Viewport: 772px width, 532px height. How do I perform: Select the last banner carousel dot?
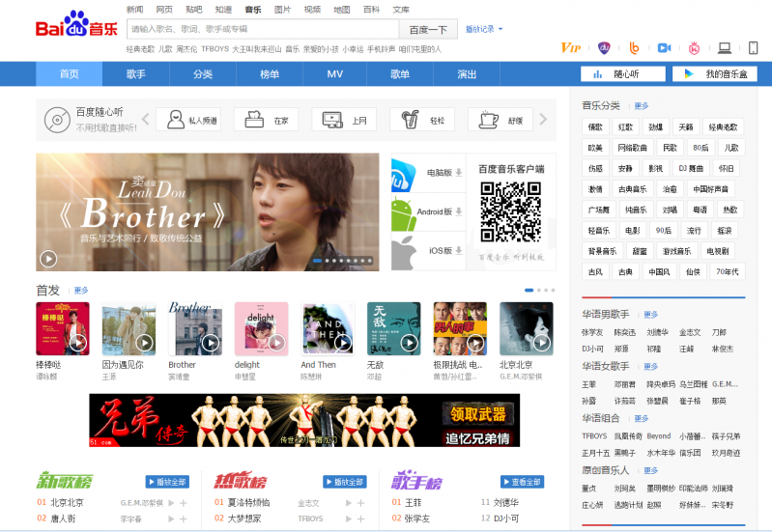pyautogui.click(x=370, y=261)
